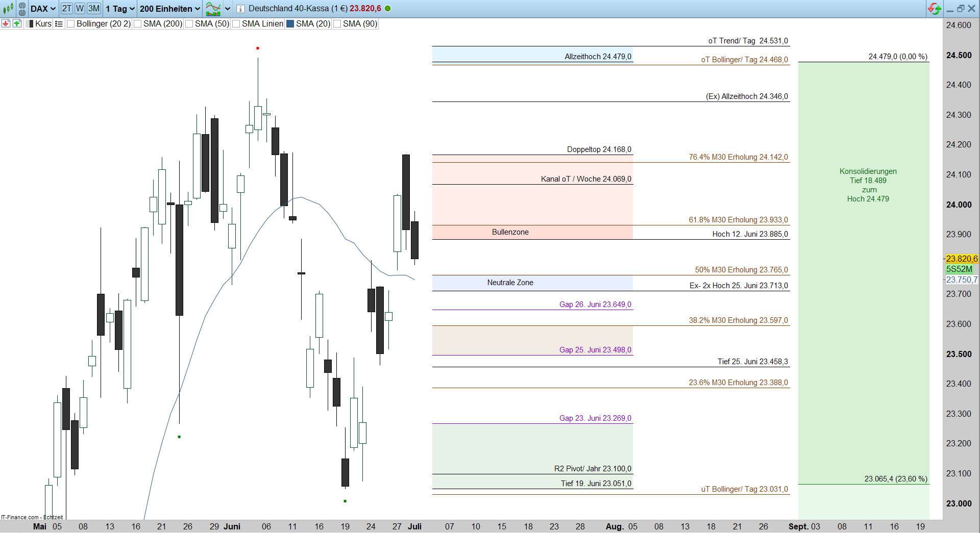Click the Hoch 12. Juni 23.885,0 label
The image size is (980, 533).
(x=750, y=234)
